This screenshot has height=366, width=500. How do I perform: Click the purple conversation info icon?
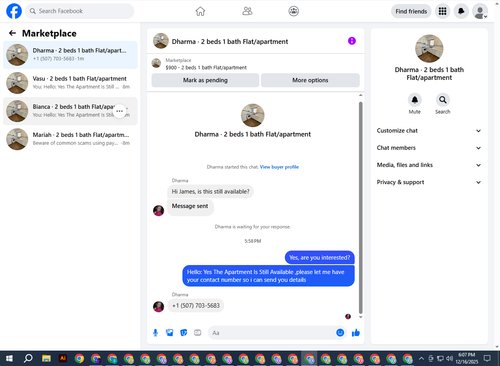(x=352, y=41)
